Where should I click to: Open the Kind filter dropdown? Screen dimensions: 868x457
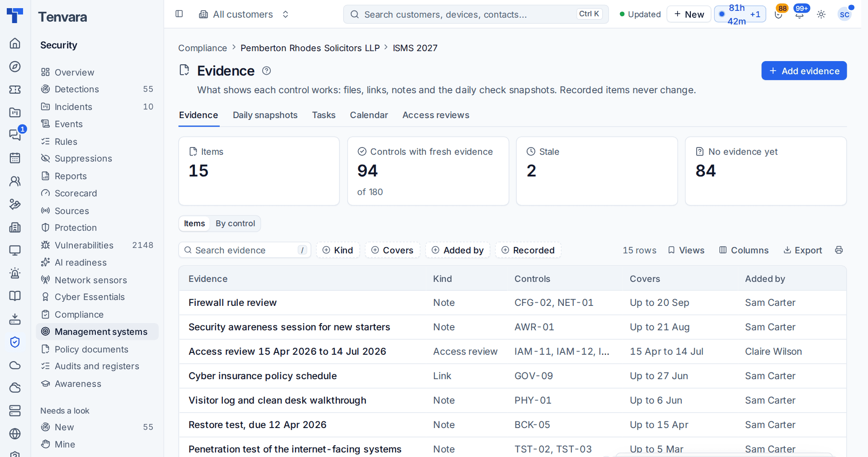pyautogui.click(x=338, y=250)
